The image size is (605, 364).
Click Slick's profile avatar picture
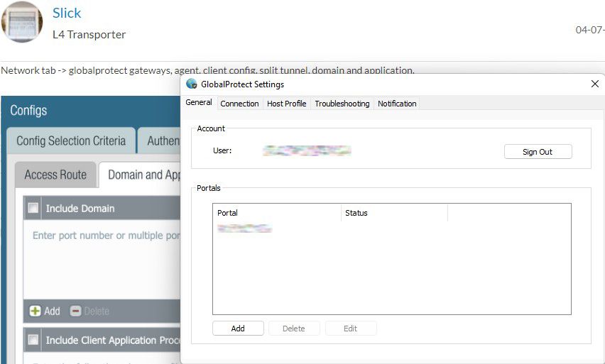point(22,21)
